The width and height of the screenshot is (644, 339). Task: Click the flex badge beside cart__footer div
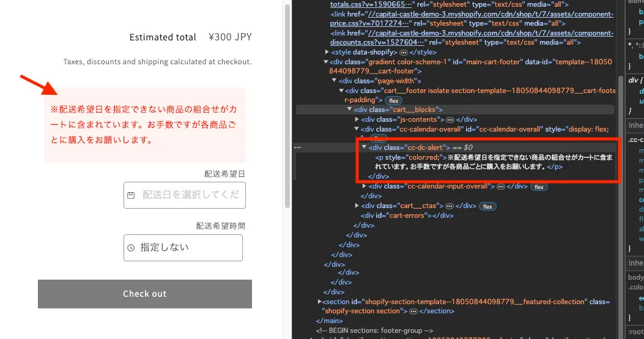click(393, 100)
